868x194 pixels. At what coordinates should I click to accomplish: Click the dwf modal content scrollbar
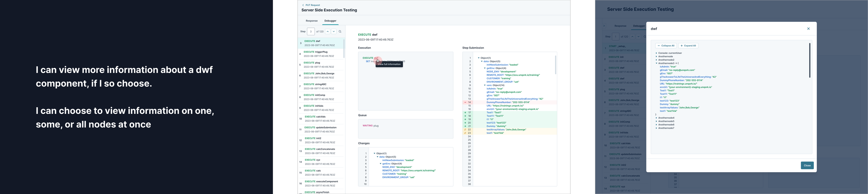(x=810, y=60)
